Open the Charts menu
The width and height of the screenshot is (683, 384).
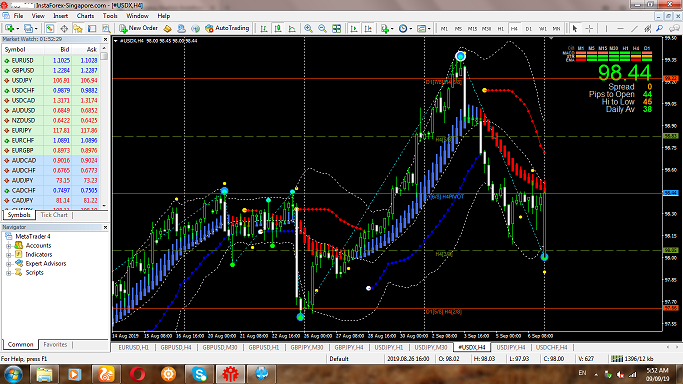[x=85, y=16]
